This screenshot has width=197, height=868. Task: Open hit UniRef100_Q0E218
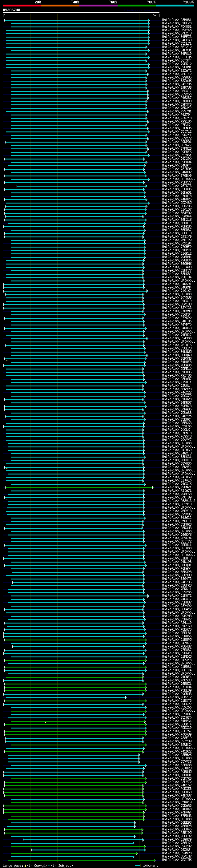pos(177,33)
